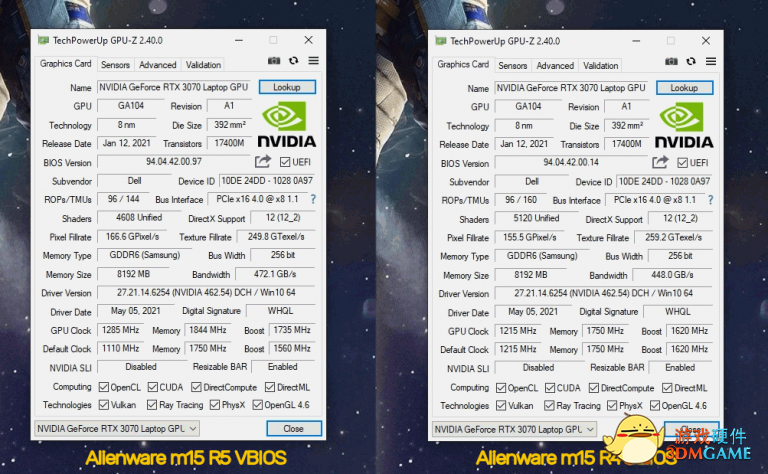Image resolution: width=768 pixels, height=474 pixels.
Task: Switch to Advanced tab in left window
Action: [157, 65]
